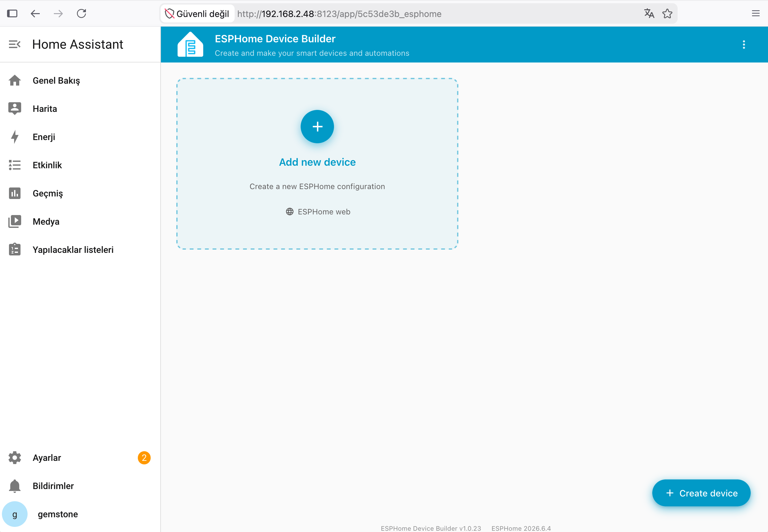
Task: Open the Bildirimler notifications item
Action: (x=80, y=486)
